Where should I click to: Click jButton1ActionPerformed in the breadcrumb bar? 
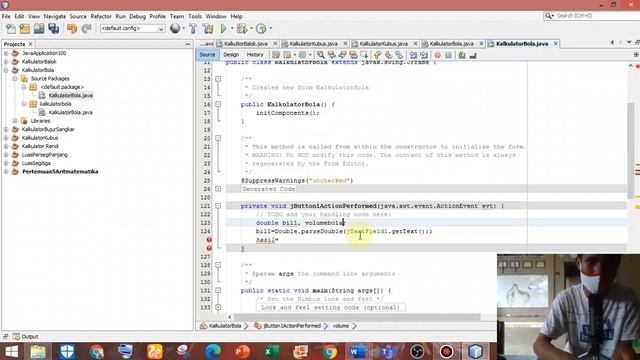click(x=292, y=326)
